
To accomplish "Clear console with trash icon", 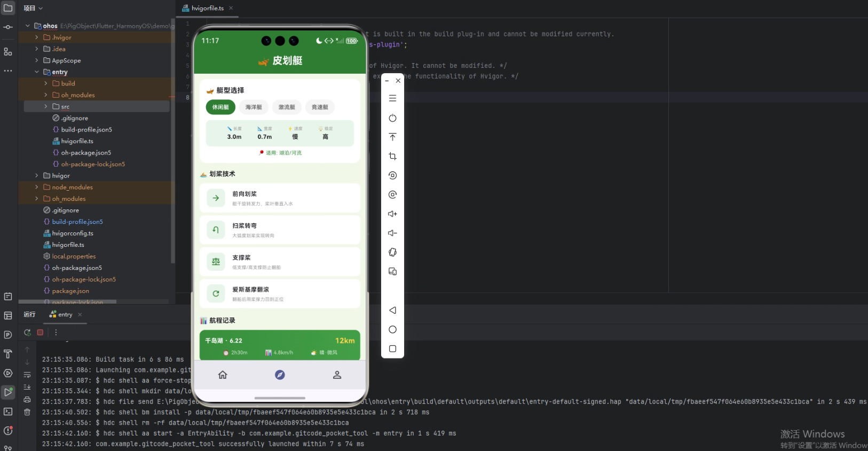I will tap(27, 412).
